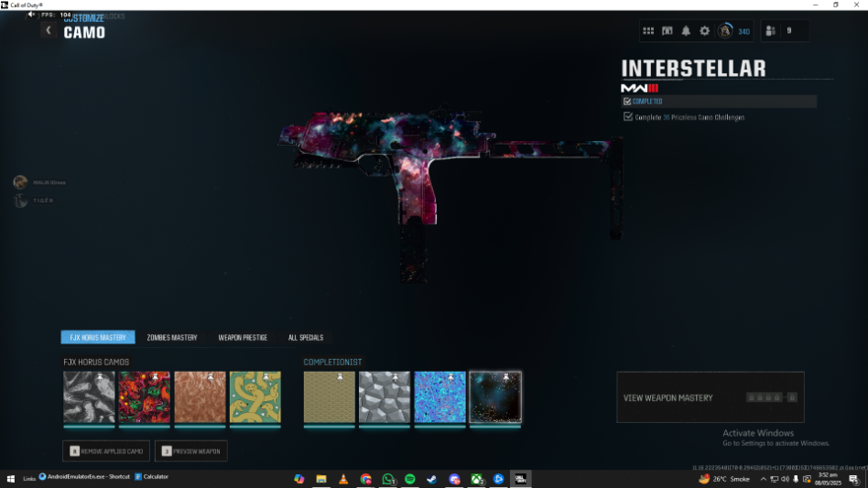Click the Completed checkbox

(x=627, y=102)
